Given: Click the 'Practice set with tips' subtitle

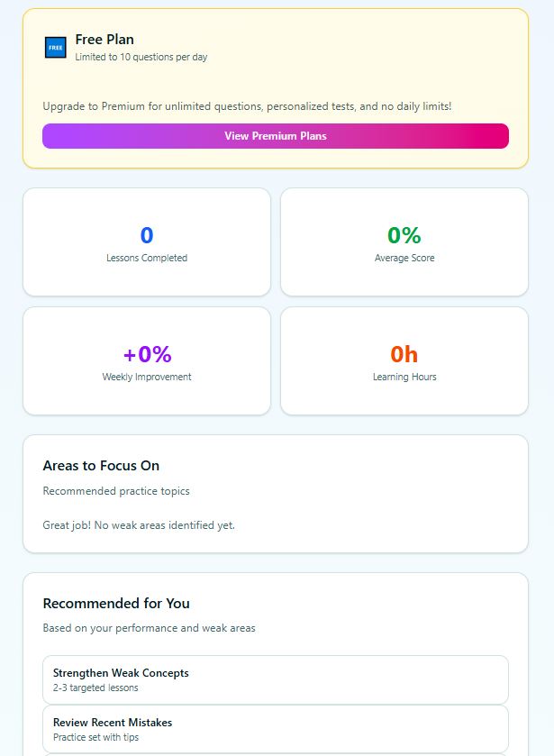Looking at the screenshot, I should click(x=98, y=737).
